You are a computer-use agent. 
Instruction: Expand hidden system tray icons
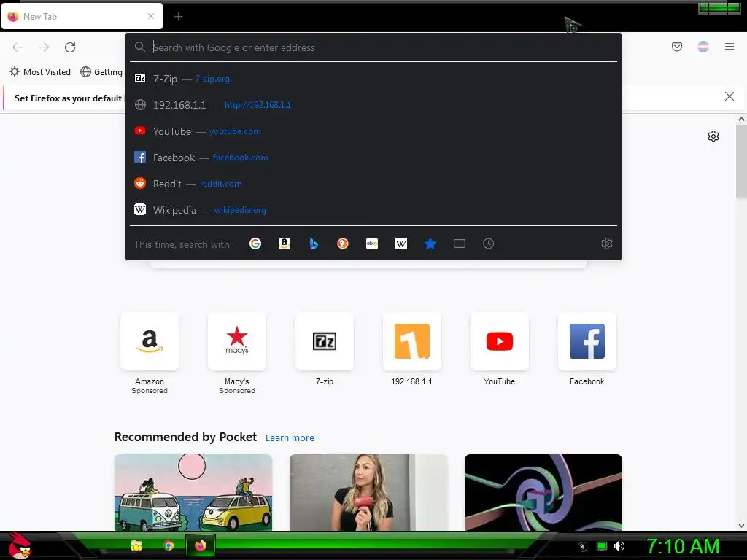(582, 547)
